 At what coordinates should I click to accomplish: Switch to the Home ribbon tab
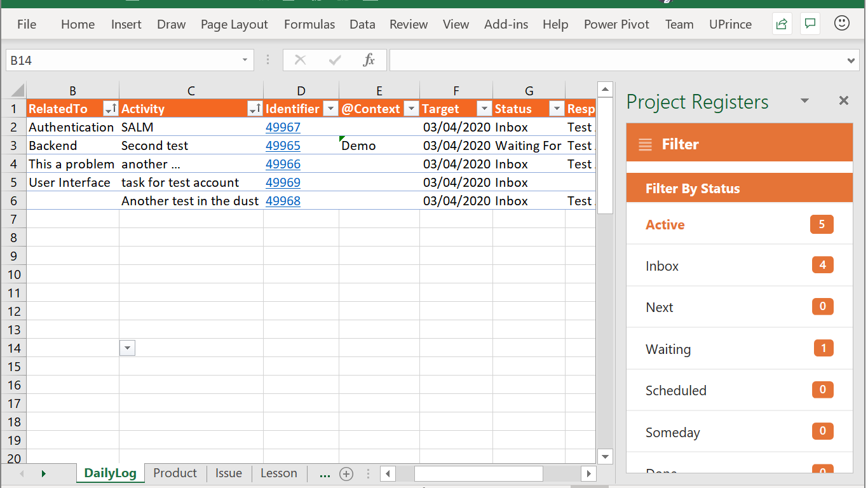[x=78, y=24]
